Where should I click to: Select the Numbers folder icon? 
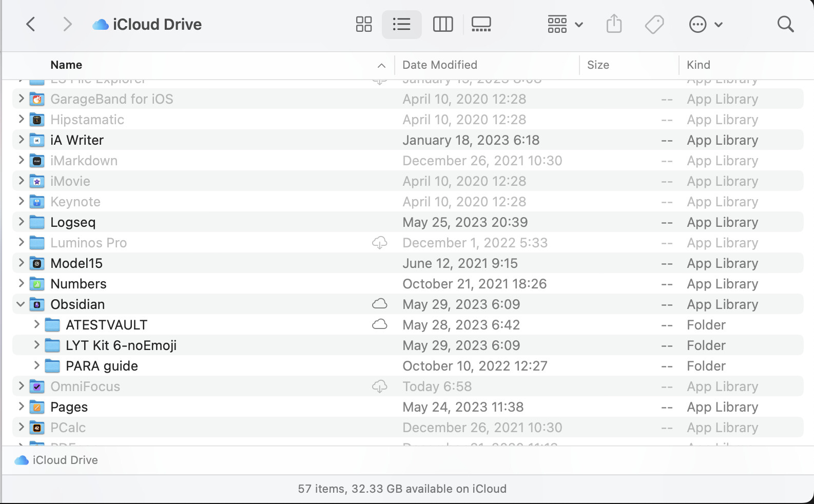37,284
